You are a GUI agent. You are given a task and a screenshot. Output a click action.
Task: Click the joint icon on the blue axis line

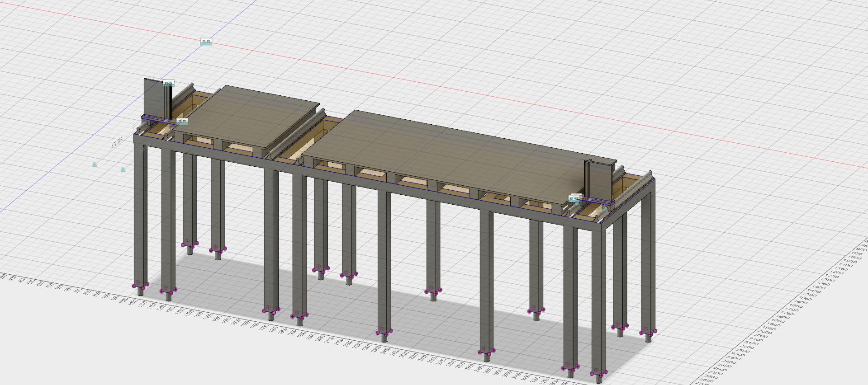point(206,42)
